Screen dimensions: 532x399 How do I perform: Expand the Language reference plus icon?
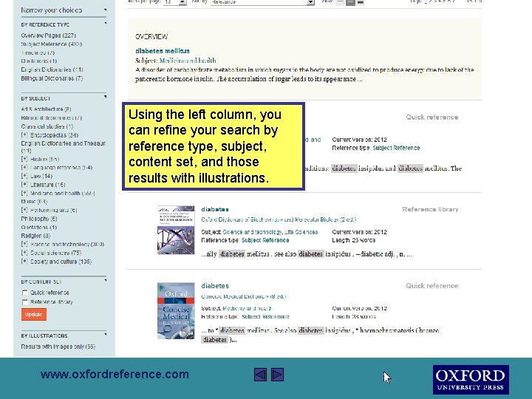tap(24, 167)
